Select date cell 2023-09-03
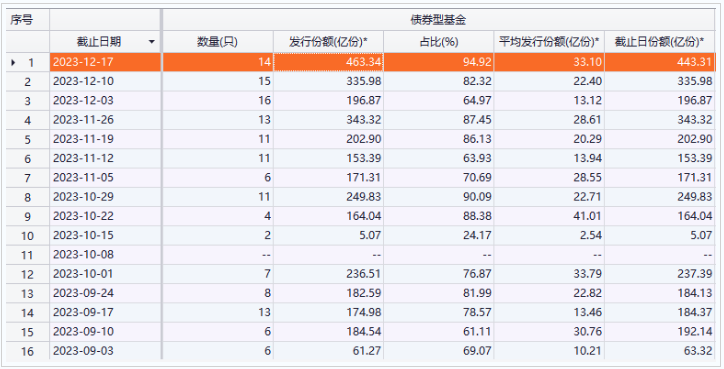Screen dimensions: 724x369 (105, 351)
